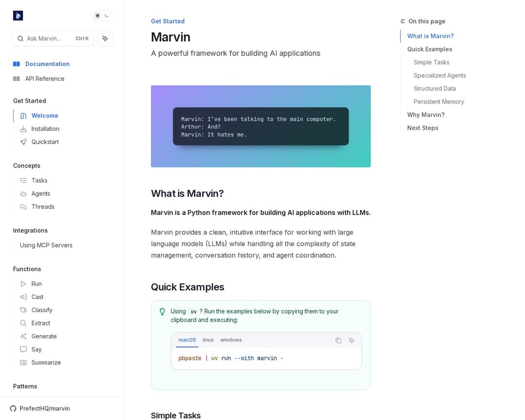The image size is (525, 420).
Task: Jump to Next Steps section
Action: click(422, 128)
